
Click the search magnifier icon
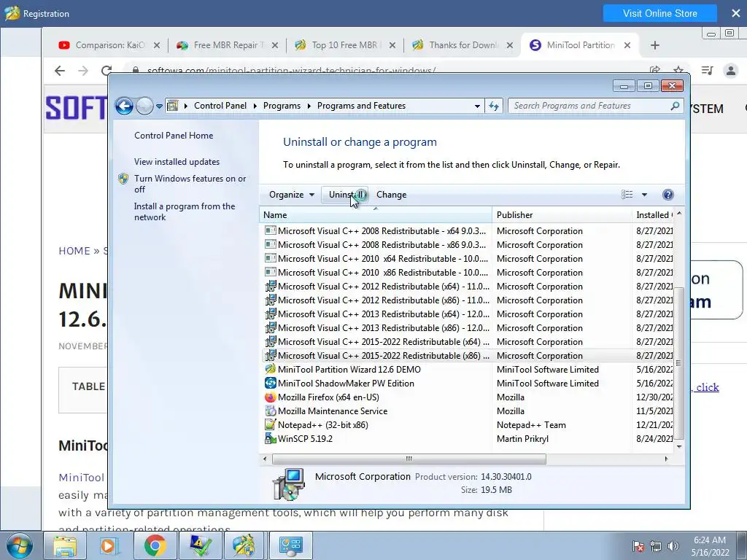pyautogui.click(x=675, y=106)
